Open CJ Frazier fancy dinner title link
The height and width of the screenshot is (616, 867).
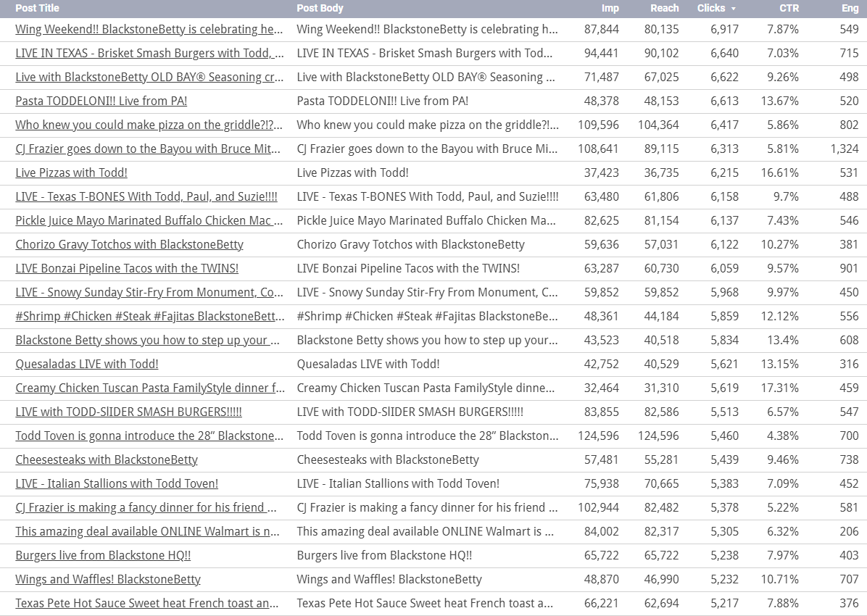tap(146, 507)
